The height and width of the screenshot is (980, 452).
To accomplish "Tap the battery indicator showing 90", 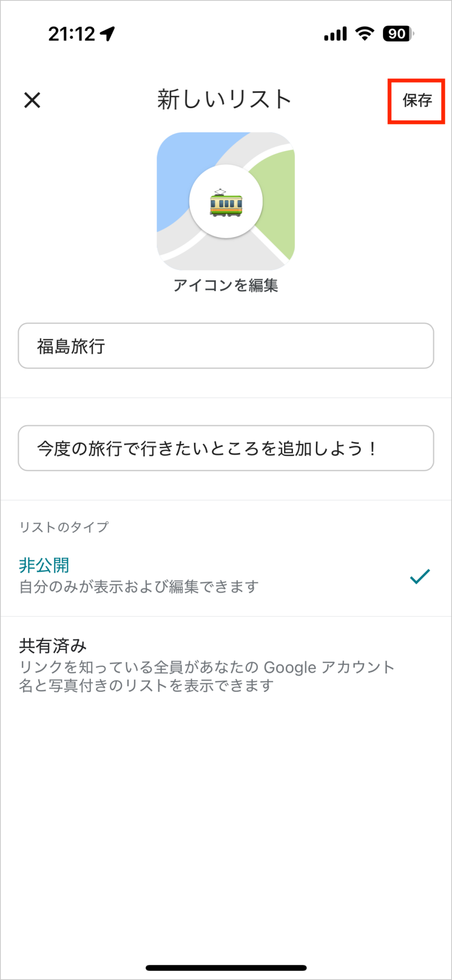I will coord(398,34).
